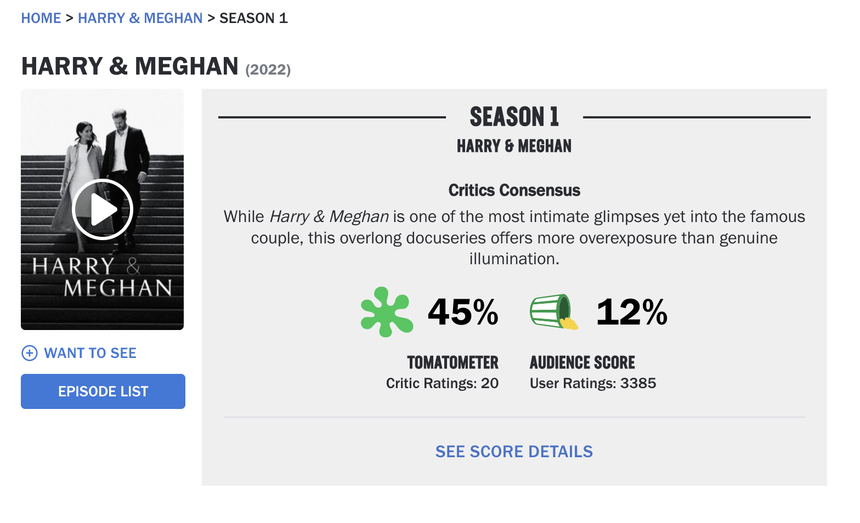Click User Ratings: 3385 count
Screen dimensions: 860x523
pyautogui.click(x=592, y=383)
